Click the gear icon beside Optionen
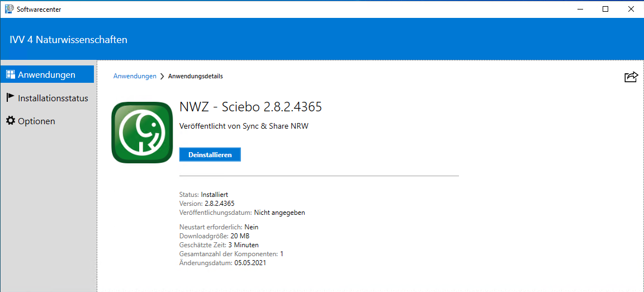 tap(10, 121)
